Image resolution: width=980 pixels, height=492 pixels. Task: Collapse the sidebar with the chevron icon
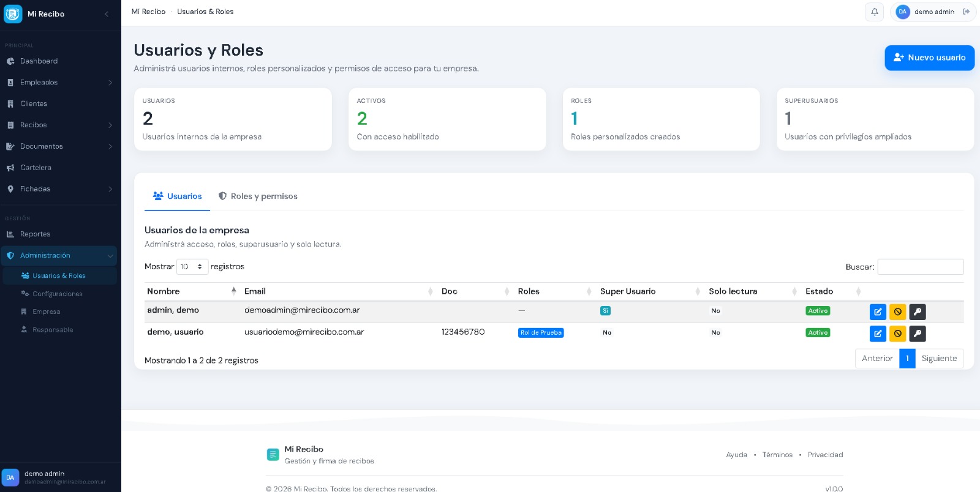(x=107, y=13)
